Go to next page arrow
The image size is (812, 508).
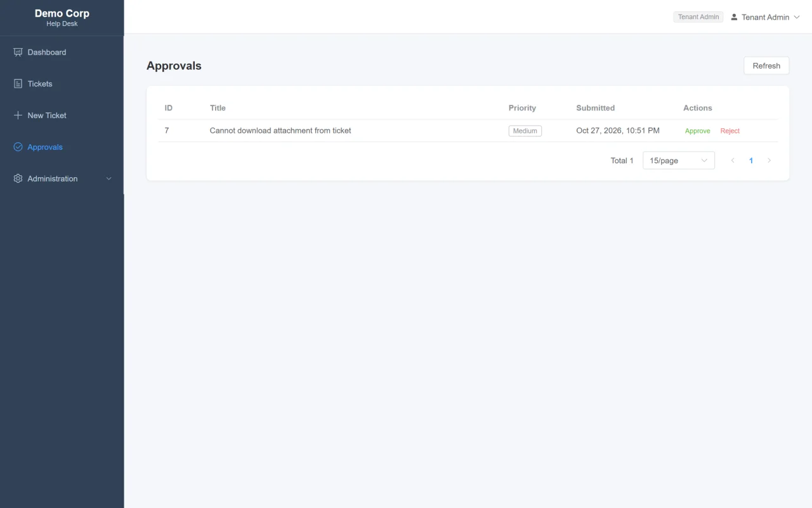point(769,161)
